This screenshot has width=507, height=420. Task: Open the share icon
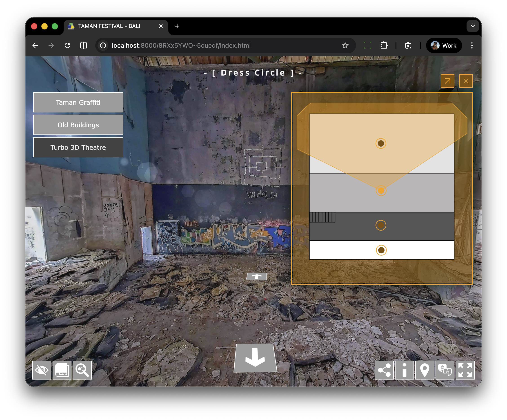pos(384,370)
